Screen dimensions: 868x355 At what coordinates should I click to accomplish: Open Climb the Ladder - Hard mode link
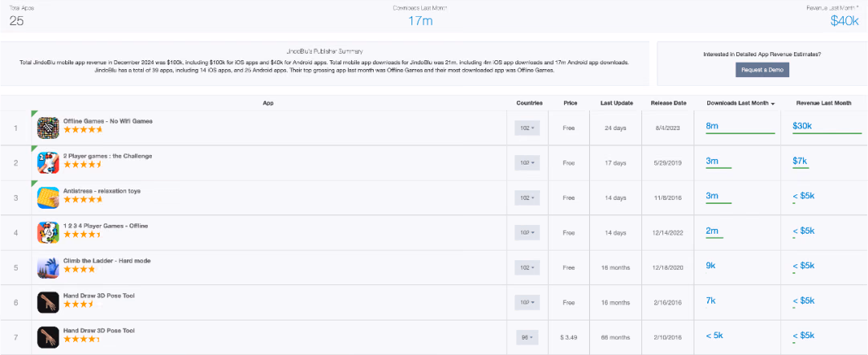tap(107, 260)
